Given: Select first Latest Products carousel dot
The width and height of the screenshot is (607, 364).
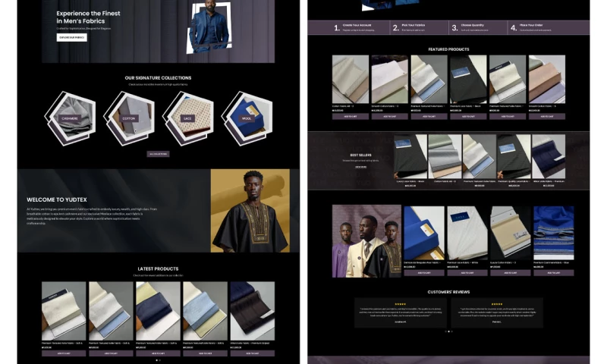Looking at the screenshot, I should (156, 360).
